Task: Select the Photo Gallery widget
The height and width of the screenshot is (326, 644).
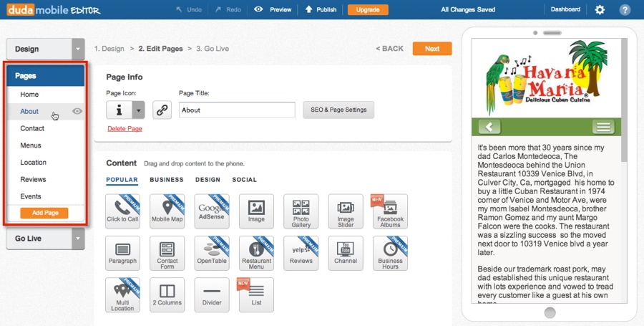Action: 301,211
